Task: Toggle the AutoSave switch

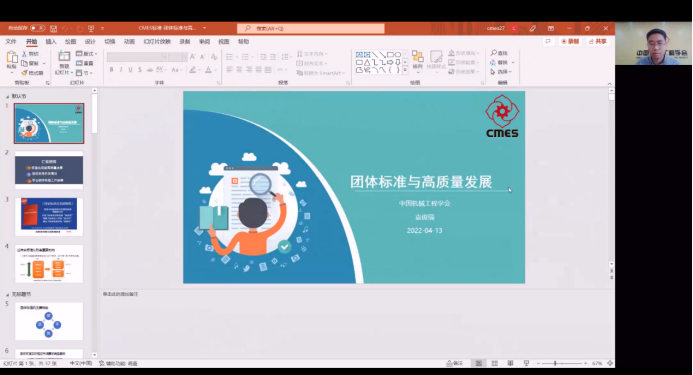Action: 37,28
